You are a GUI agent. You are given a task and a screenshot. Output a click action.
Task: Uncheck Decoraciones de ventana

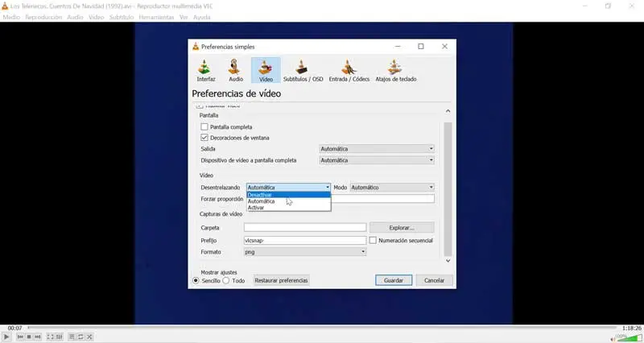point(204,138)
